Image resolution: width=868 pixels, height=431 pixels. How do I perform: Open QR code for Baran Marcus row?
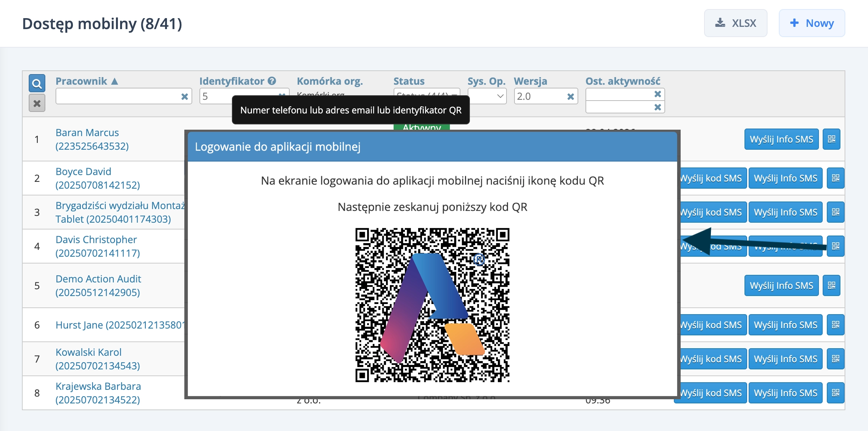(x=831, y=139)
